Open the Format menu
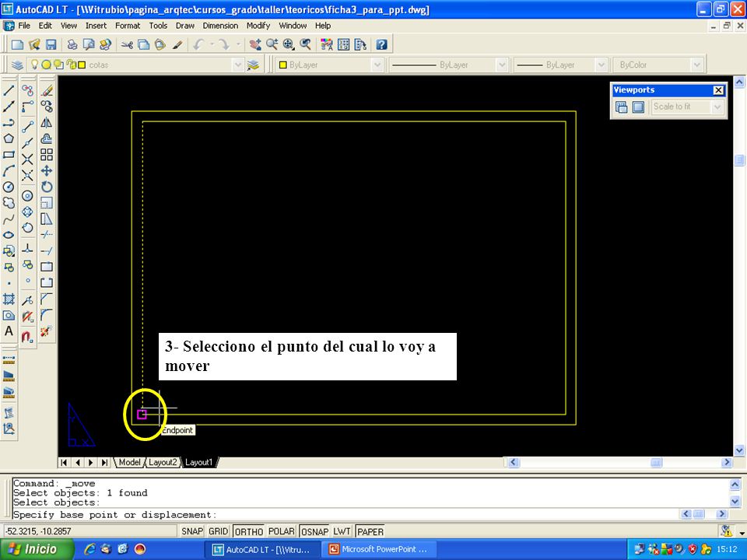 tap(128, 26)
